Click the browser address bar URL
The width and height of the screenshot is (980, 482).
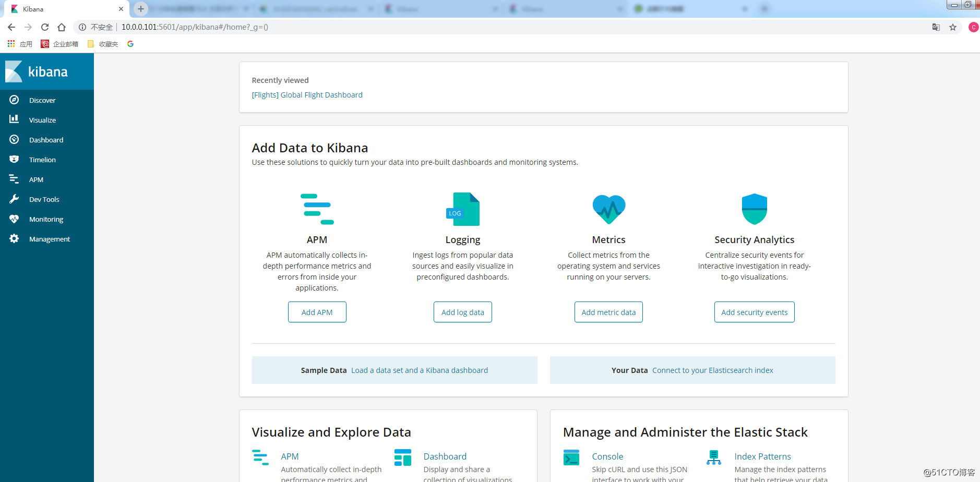pos(195,27)
